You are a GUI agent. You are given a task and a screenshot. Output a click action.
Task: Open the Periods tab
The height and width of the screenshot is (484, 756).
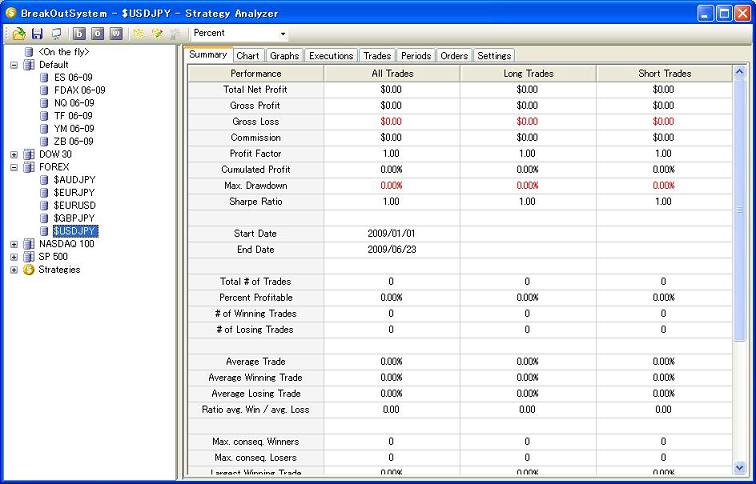point(416,55)
